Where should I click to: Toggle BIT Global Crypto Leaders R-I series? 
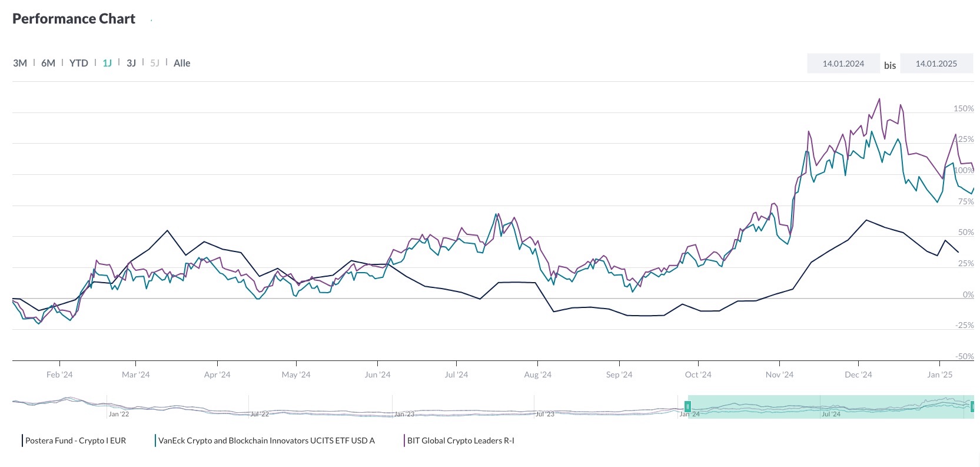(x=460, y=440)
